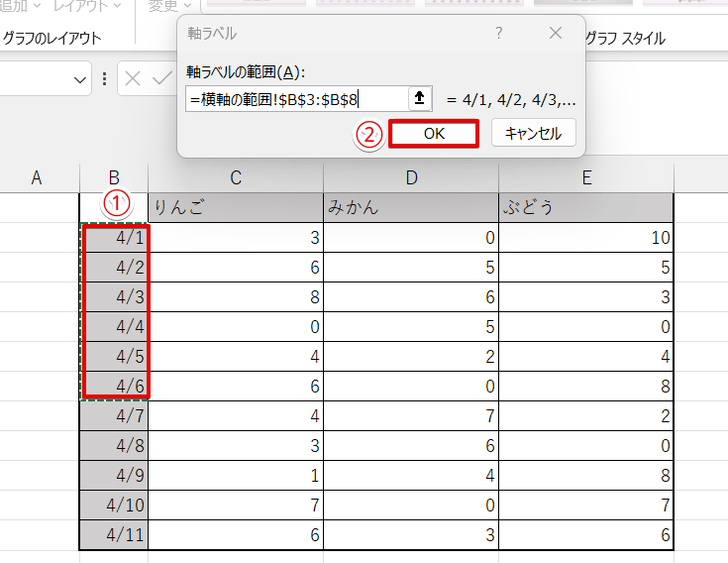This screenshot has height=563, width=728.
Task: Select column A header
Action: 38,177
